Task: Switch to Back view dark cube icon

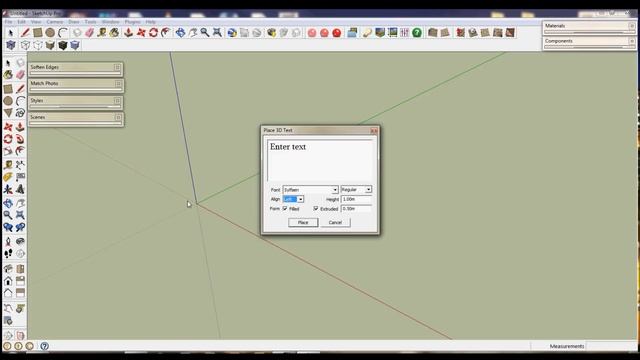Action: point(62,45)
